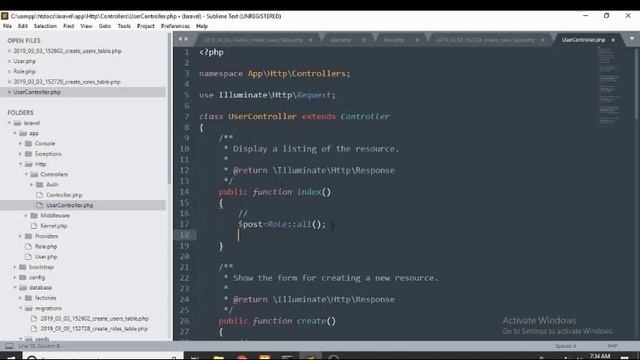The width and height of the screenshot is (640, 360).
Task: Close UserController.php entry in Open Files list
Action: click(x=9, y=92)
